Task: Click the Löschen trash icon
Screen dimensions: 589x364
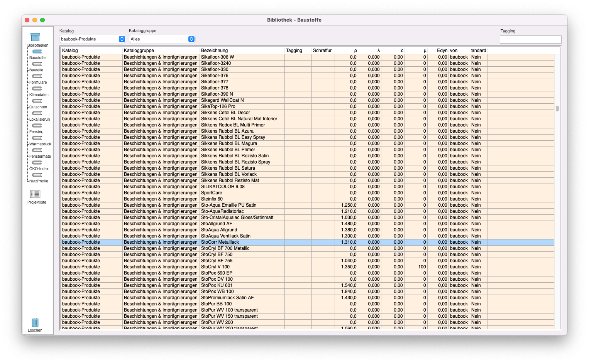Action: coord(35,322)
